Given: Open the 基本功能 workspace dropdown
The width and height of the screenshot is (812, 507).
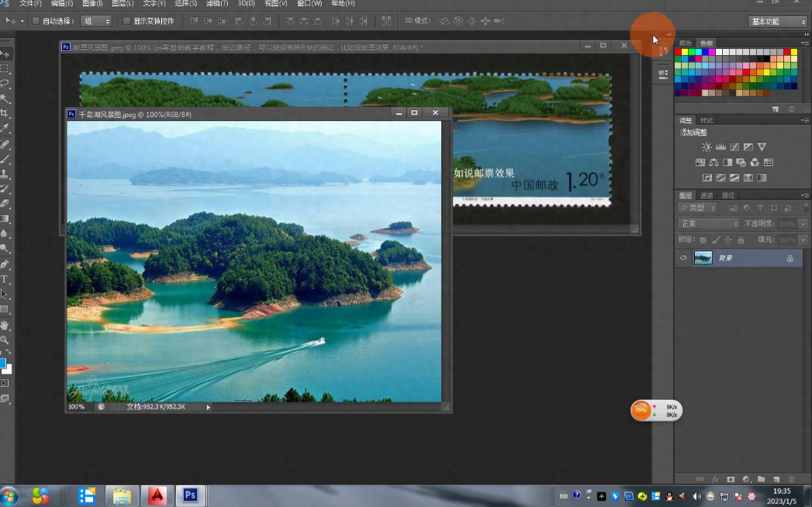Looking at the screenshot, I should point(777,22).
